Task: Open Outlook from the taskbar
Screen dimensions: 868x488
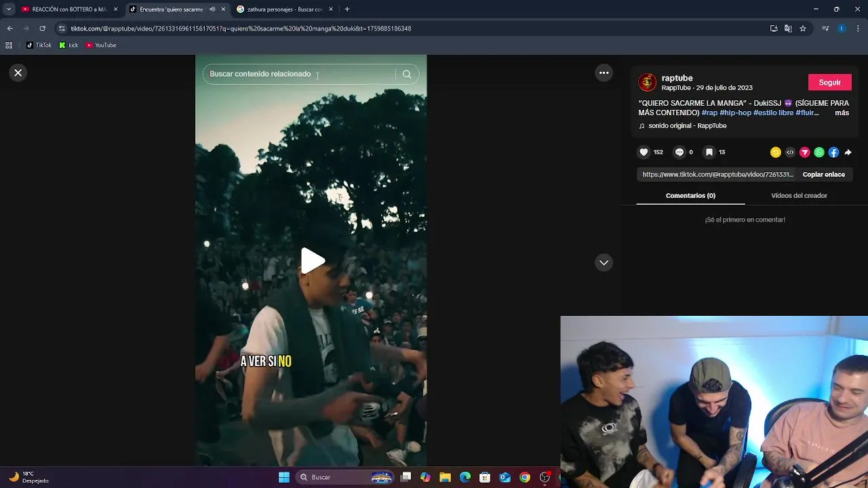Action: coord(505,477)
